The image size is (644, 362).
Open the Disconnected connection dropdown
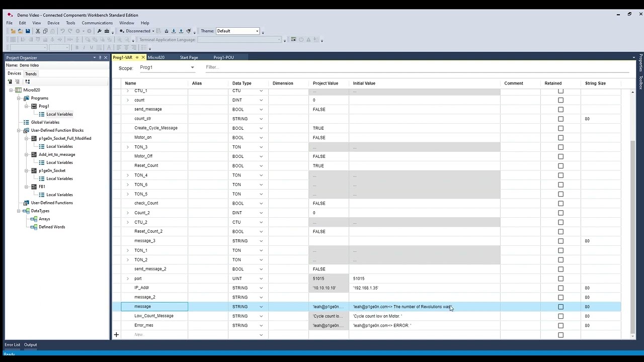(x=153, y=31)
